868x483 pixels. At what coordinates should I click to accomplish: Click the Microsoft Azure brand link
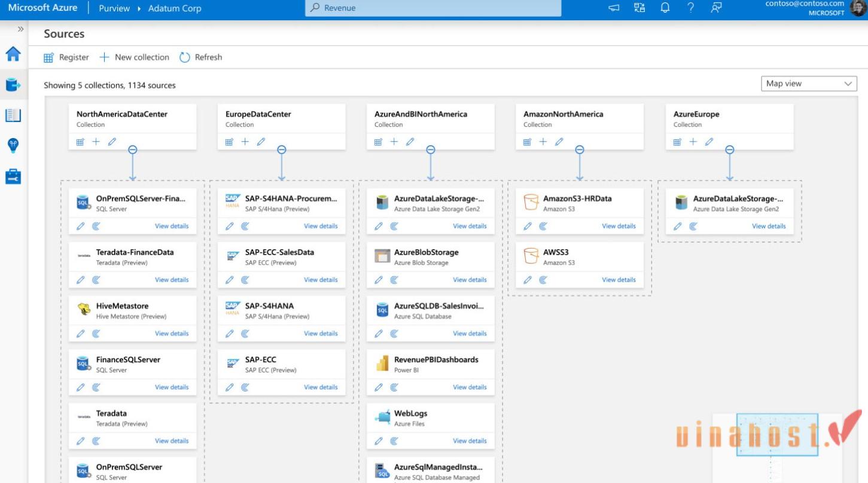[42, 8]
